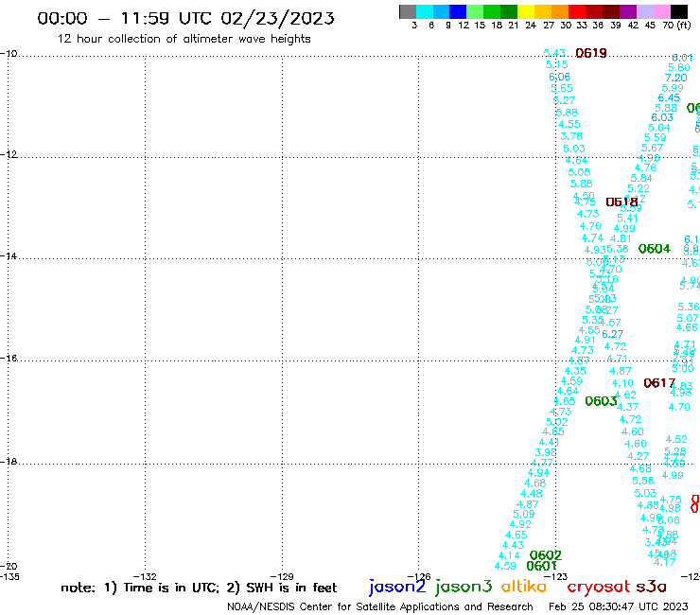Viewport: 700px width, 615px height.
Task: Click the cryosat satellite legend label
Action: click(x=599, y=587)
